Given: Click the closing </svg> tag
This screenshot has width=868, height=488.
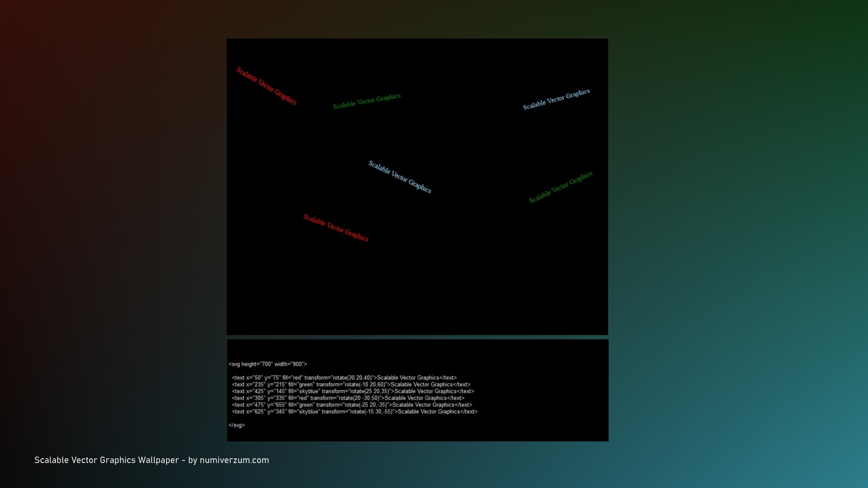Looking at the screenshot, I should click(236, 425).
